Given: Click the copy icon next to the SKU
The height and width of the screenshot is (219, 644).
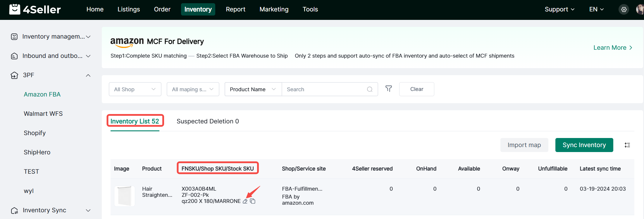Looking at the screenshot, I should [253, 201].
